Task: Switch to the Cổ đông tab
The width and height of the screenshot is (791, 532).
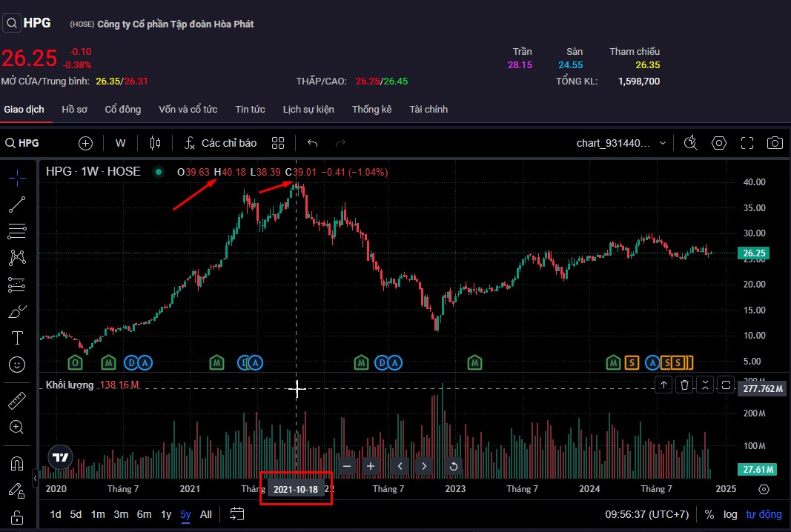Action: 123,110
